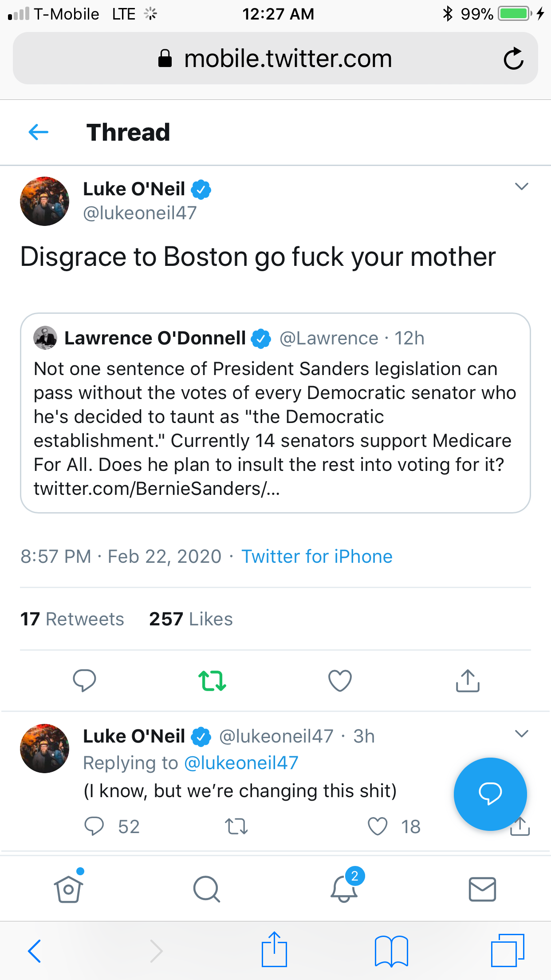The height and width of the screenshot is (980, 551).
Task: Reply to the main tweet
Action: (84, 680)
